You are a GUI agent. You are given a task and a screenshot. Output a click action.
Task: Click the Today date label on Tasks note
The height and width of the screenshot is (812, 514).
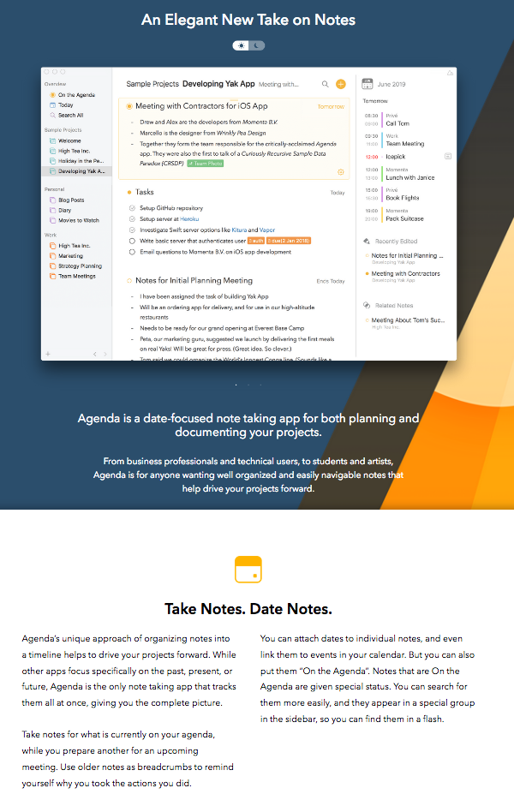click(338, 193)
